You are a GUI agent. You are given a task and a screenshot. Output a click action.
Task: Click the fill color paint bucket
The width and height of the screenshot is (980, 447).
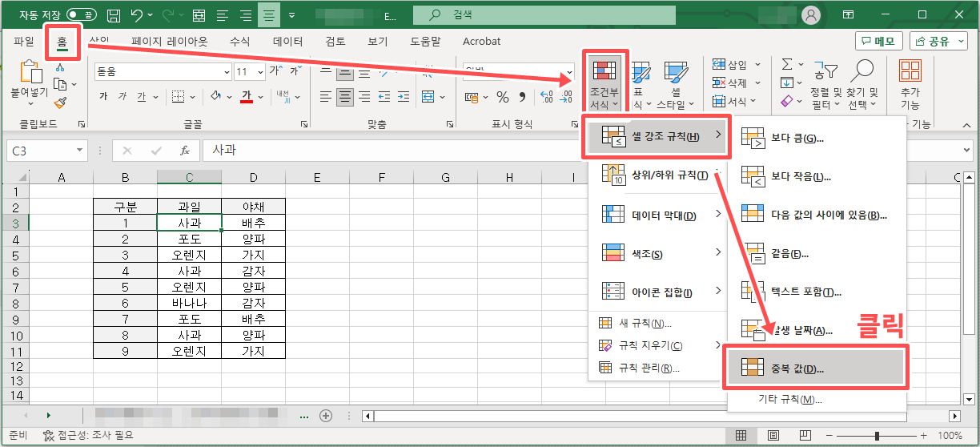tap(215, 96)
